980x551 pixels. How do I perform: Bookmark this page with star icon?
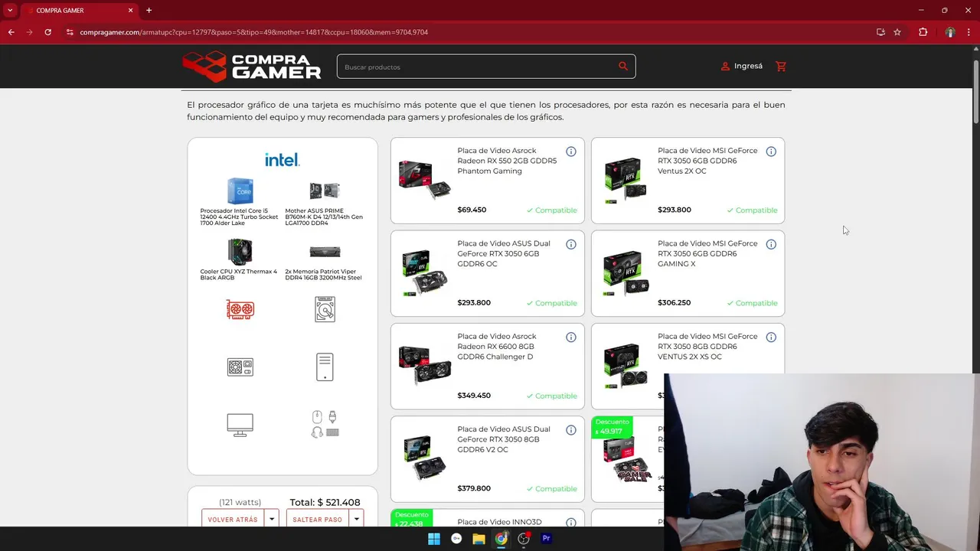point(897,32)
